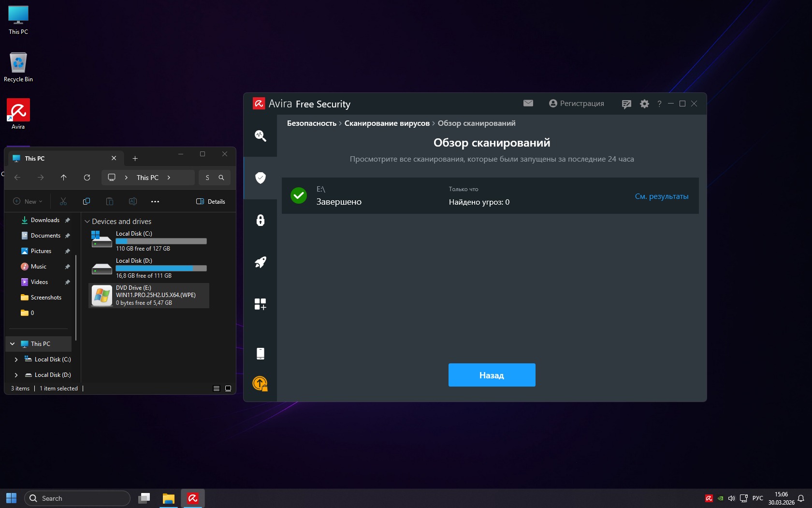The image size is (812, 508).
Task: Click the Назад button
Action: 492,375
